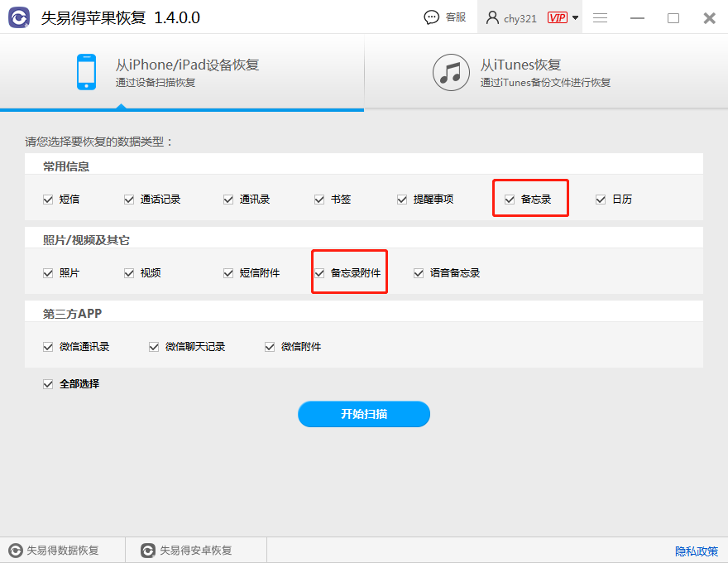Click the 通过iTunes备份文件进行恢复 subtitle
Viewport: 728px width, 563px height.
[x=545, y=83]
